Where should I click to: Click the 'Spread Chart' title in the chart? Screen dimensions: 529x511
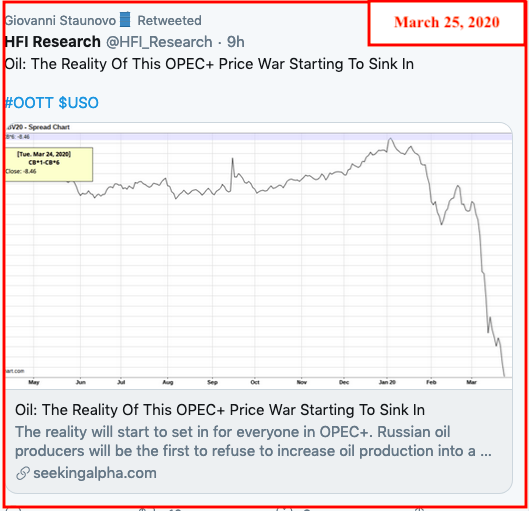[x=49, y=127]
